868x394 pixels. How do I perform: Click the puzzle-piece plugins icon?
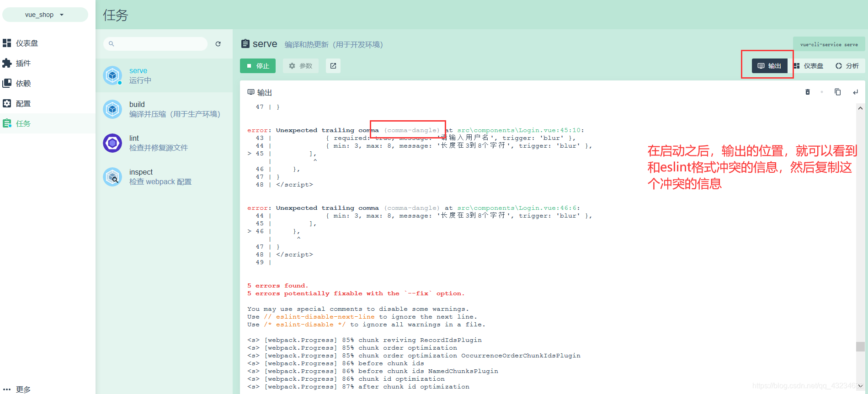click(7, 63)
